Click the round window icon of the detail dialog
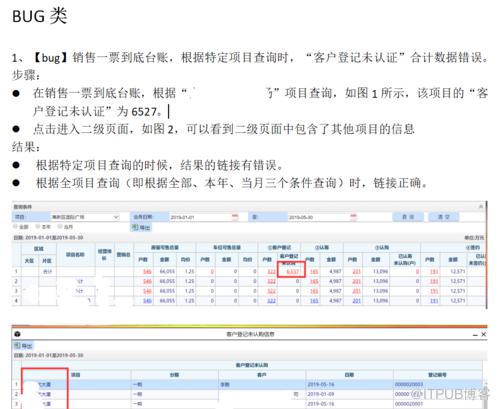Screen dimensions: 500x409 pos(17,334)
